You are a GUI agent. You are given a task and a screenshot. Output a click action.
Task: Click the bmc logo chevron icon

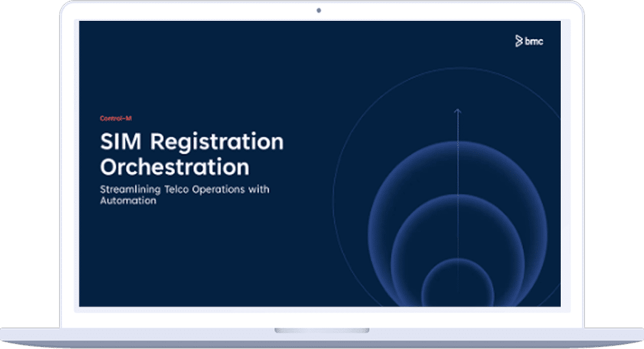pos(519,42)
